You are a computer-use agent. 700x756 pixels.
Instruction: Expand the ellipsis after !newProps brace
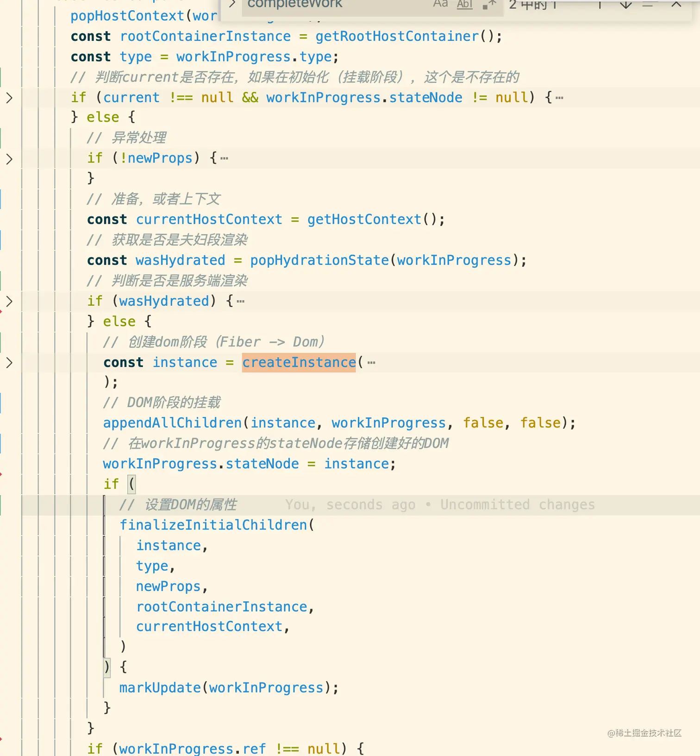[224, 158]
